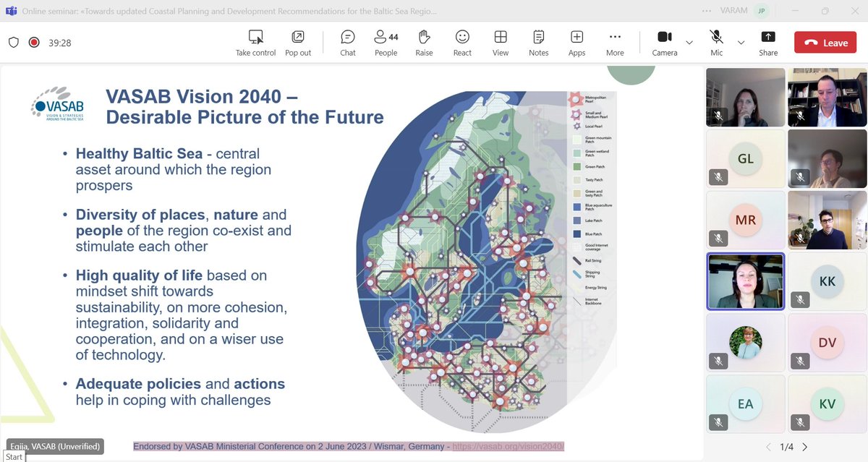Click the VARAM organization label
The height and width of the screenshot is (462, 868).
733,12
